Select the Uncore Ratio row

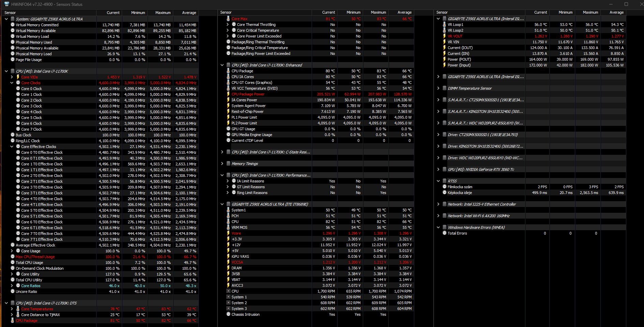[x=100, y=292]
